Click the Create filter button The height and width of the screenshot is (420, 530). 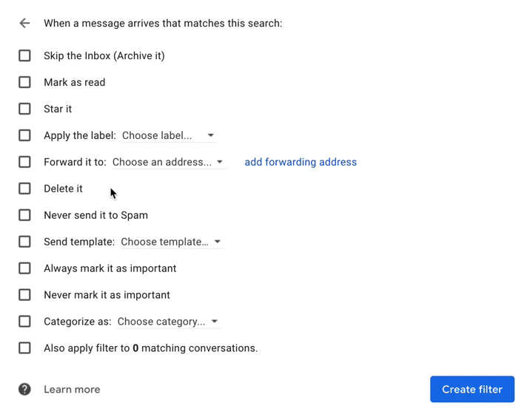click(x=472, y=389)
